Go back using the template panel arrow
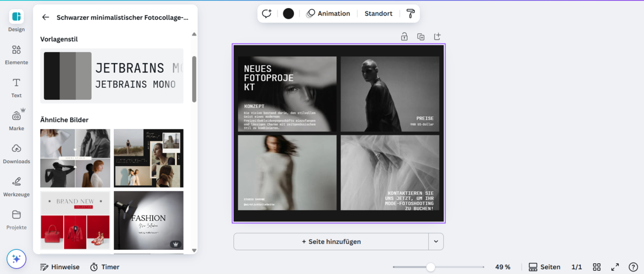 point(46,17)
